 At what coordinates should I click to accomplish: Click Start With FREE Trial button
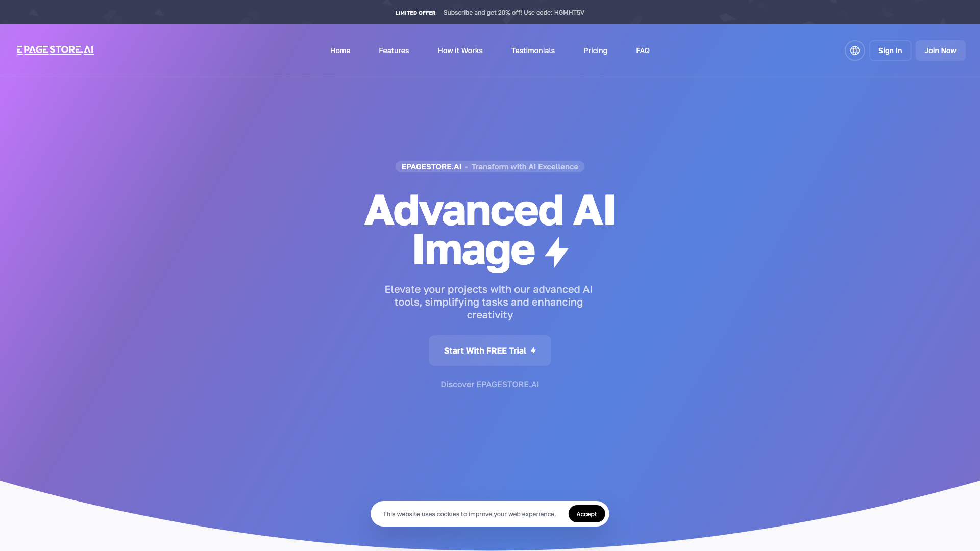coord(489,350)
